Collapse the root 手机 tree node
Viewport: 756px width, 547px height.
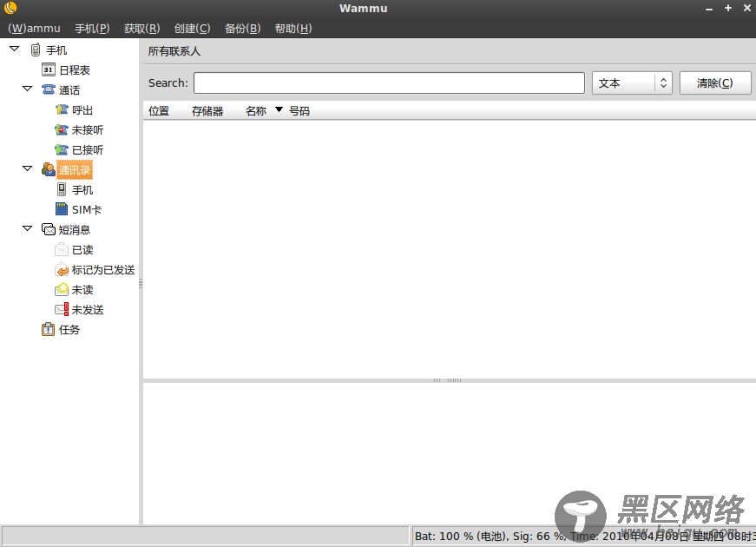coord(15,49)
